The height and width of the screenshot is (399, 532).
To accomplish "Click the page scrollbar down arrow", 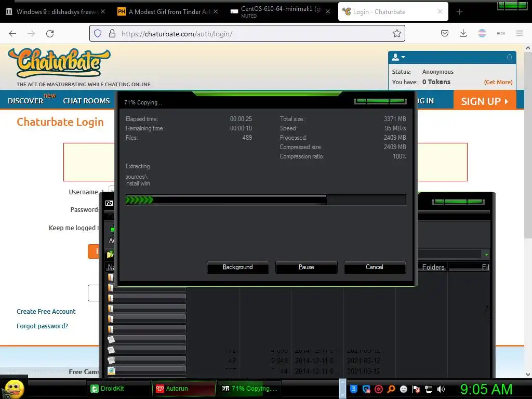I will pyautogui.click(x=528, y=375).
